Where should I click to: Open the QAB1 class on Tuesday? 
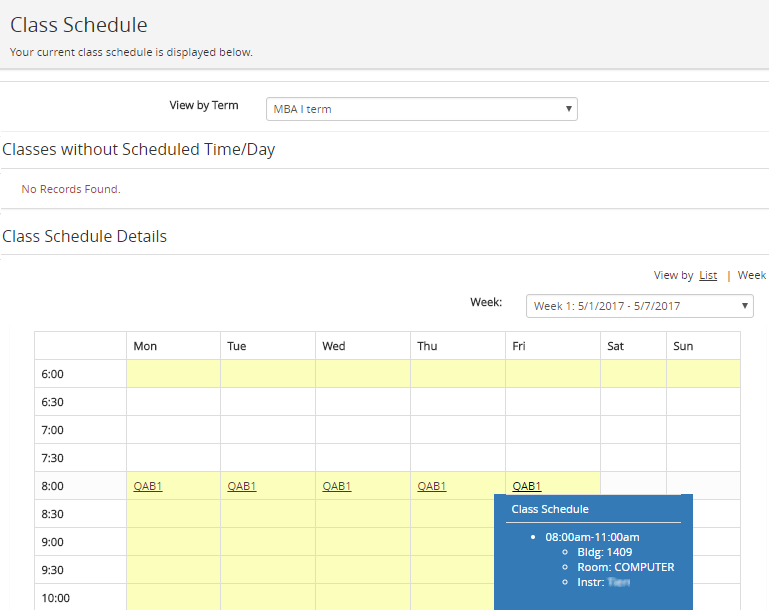[242, 486]
